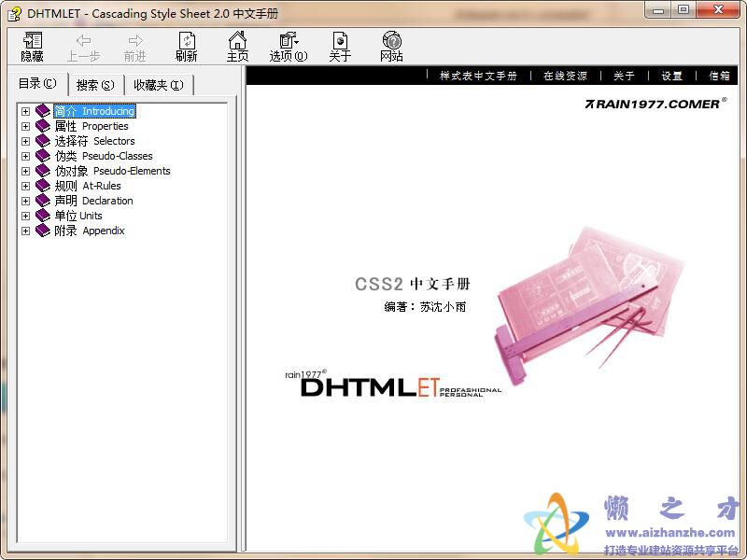
Task: Click the book icon beside 简介 Introducing
Action: [x=43, y=111]
